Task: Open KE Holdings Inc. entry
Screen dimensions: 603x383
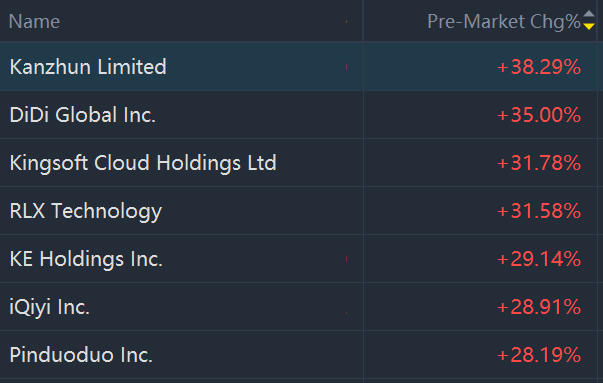Action: point(298,259)
